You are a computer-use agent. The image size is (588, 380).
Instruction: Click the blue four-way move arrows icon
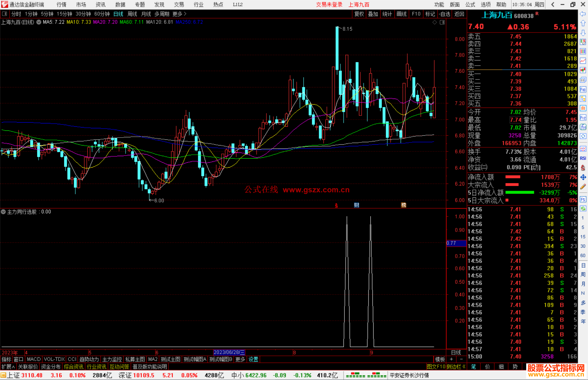point(583,177)
